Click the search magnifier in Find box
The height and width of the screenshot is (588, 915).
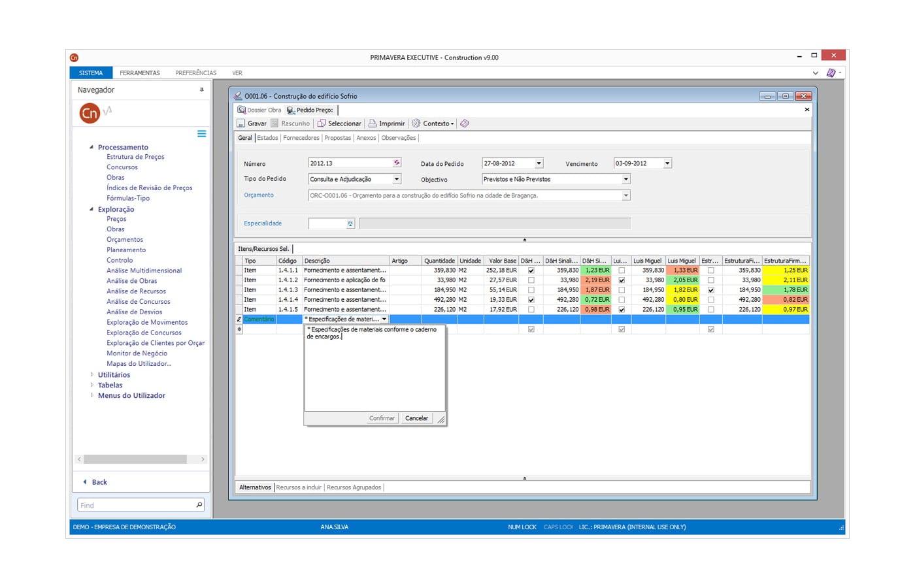point(199,505)
